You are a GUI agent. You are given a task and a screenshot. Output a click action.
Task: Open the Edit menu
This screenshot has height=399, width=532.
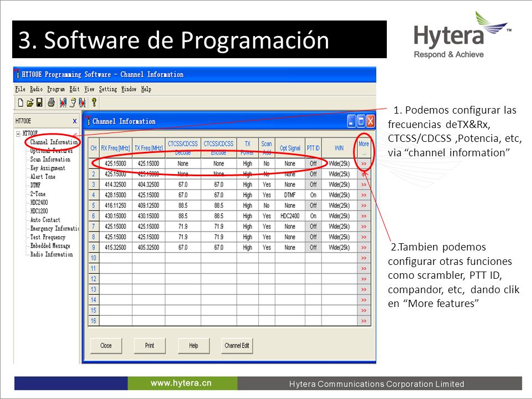click(74, 89)
